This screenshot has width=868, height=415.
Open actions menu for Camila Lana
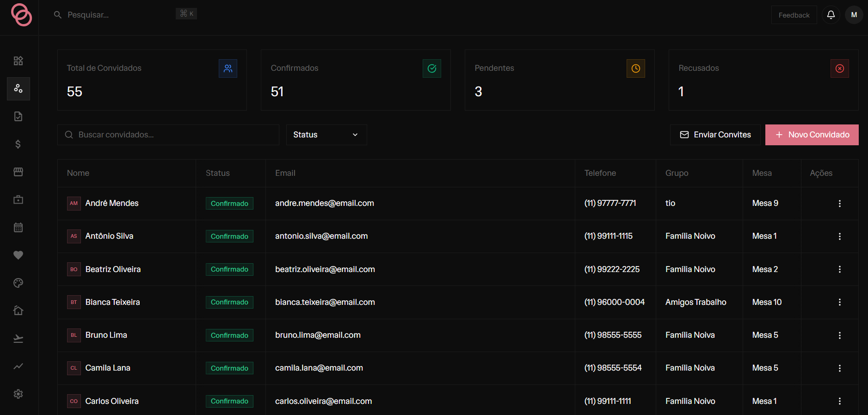click(840, 368)
